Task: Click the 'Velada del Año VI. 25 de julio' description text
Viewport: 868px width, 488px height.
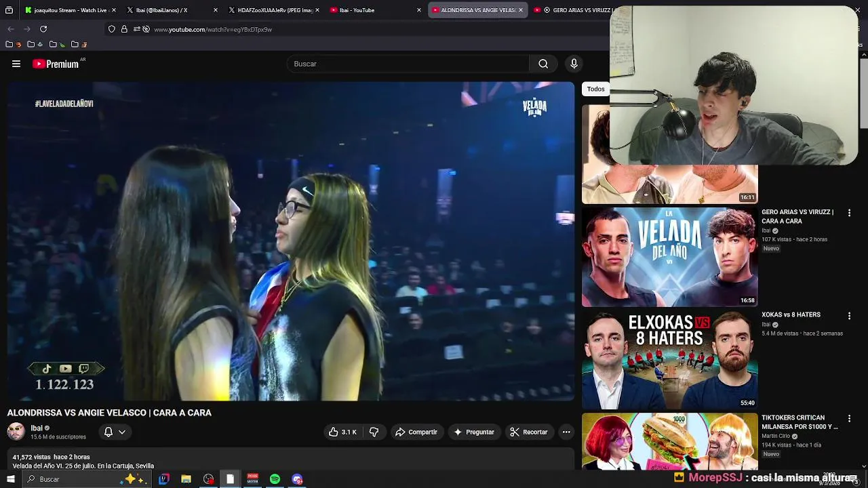Action: pyautogui.click(x=83, y=466)
